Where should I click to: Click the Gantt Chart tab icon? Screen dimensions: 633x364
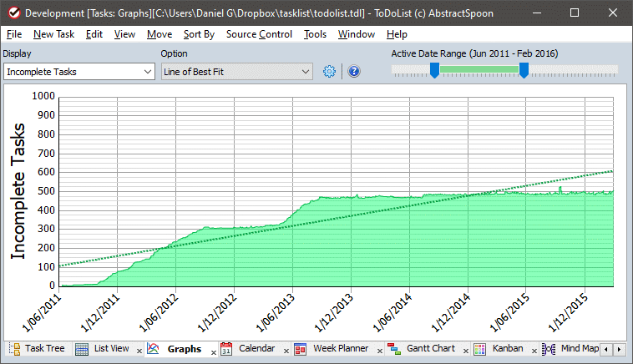click(393, 349)
